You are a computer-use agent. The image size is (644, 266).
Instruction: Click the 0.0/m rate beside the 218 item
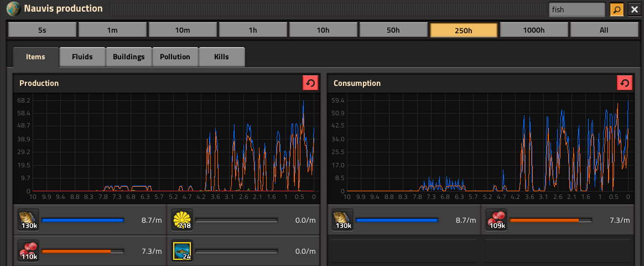click(305, 221)
